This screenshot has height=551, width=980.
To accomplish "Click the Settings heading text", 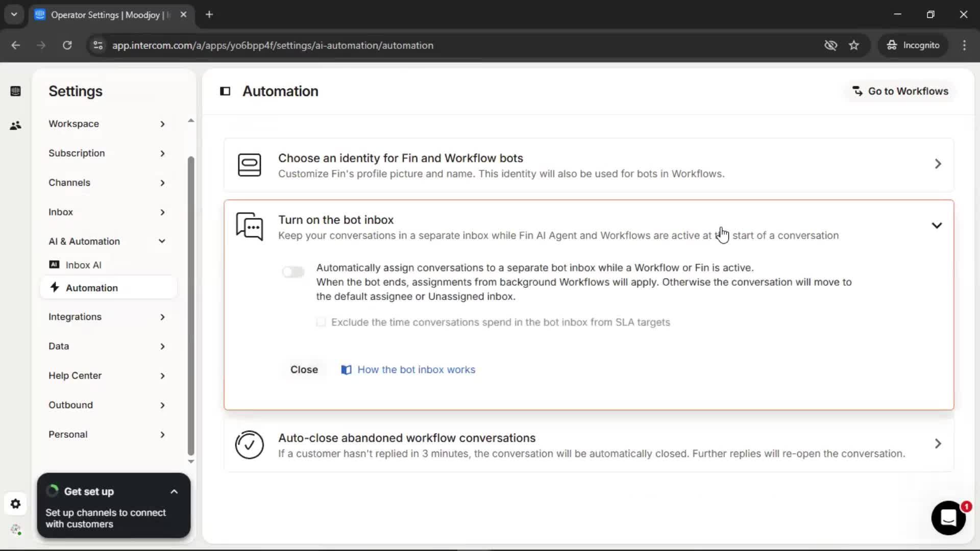I will [x=76, y=91].
